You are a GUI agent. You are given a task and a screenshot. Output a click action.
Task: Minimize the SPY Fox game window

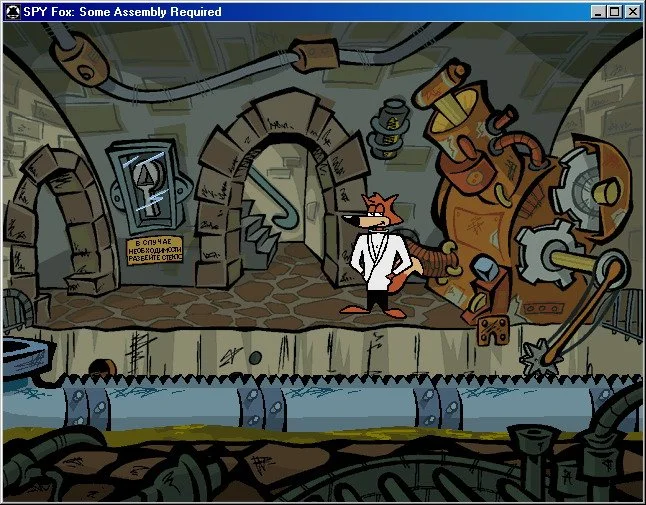[599, 12]
